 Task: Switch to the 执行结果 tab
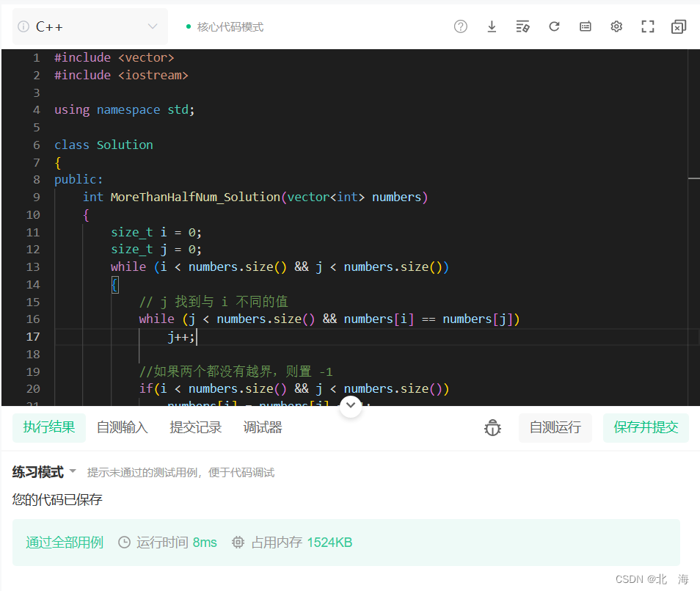coord(49,427)
